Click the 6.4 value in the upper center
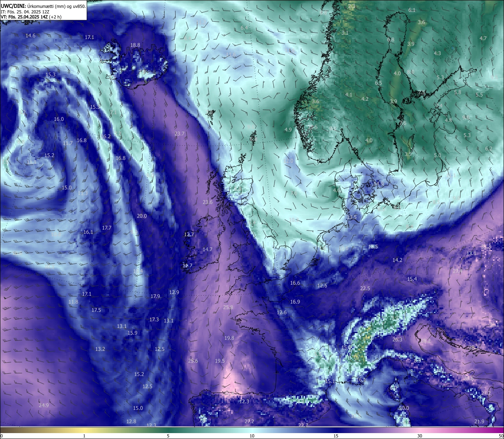The image size is (504, 439). pyautogui.click(x=244, y=28)
